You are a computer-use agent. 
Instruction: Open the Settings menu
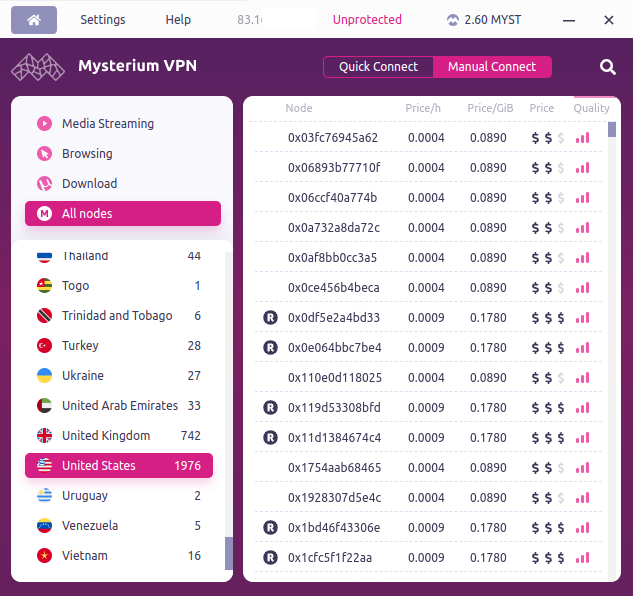(x=103, y=20)
